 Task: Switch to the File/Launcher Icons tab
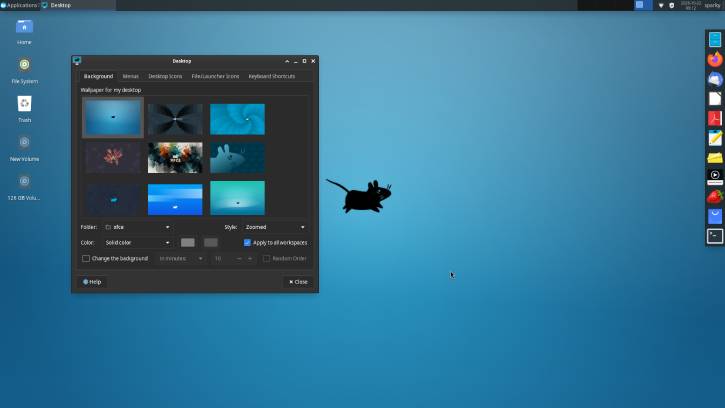215,76
